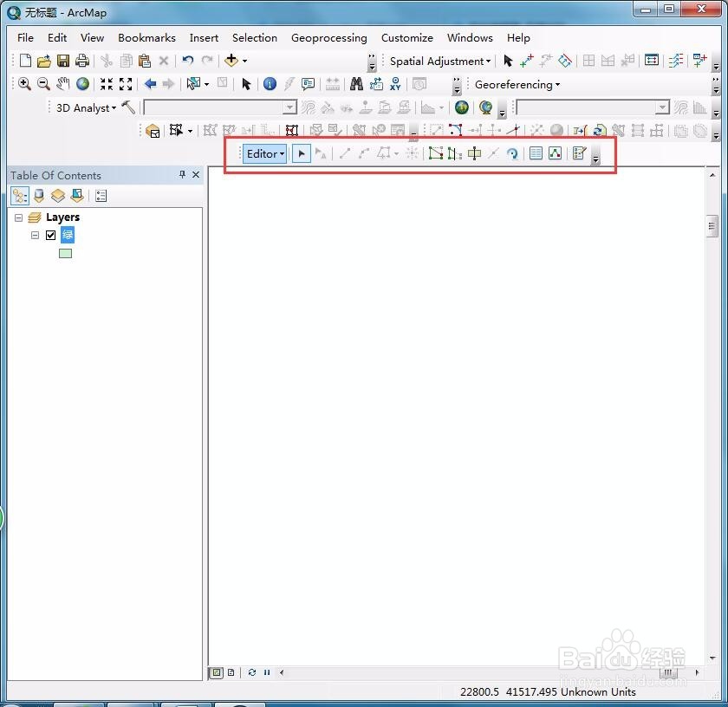728x707 pixels.
Task: Open Create Features window in Editor toolbar
Action: pos(580,153)
